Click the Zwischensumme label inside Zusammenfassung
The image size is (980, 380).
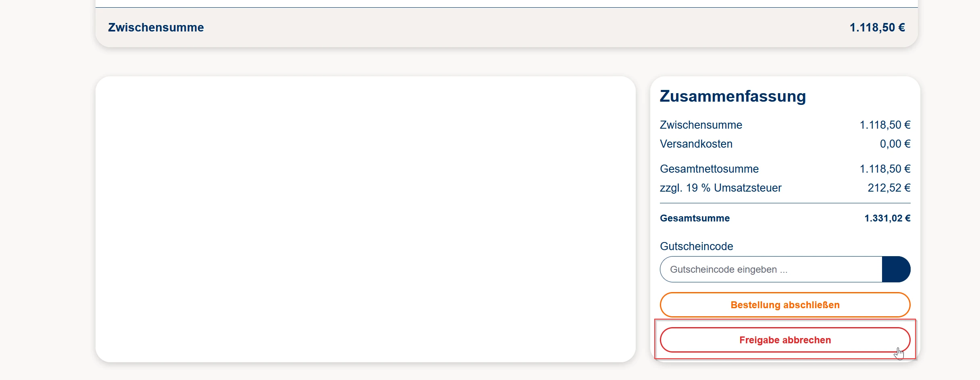coord(701,125)
